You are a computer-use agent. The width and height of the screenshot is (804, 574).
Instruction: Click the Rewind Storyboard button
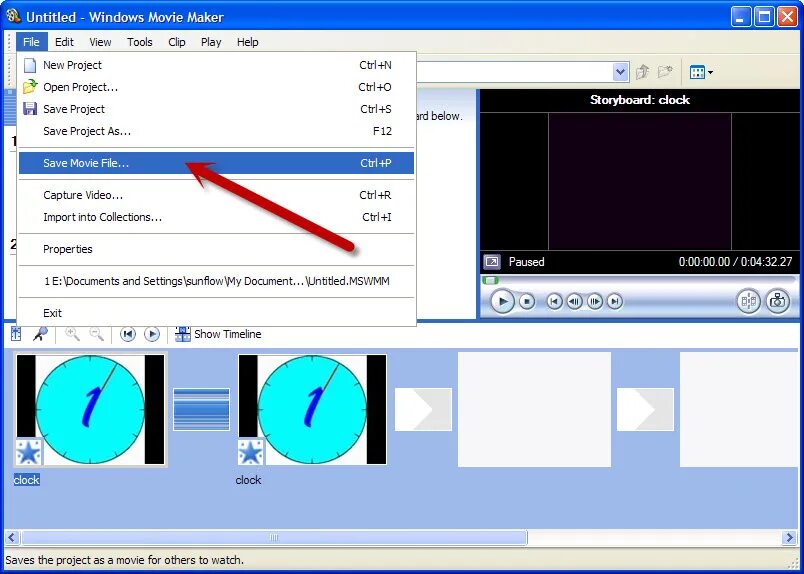(128, 334)
